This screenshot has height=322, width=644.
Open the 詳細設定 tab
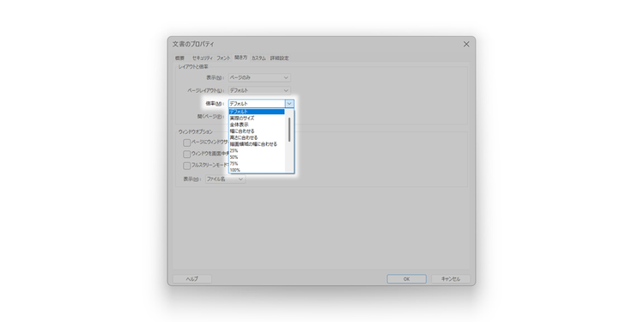coord(279,58)
